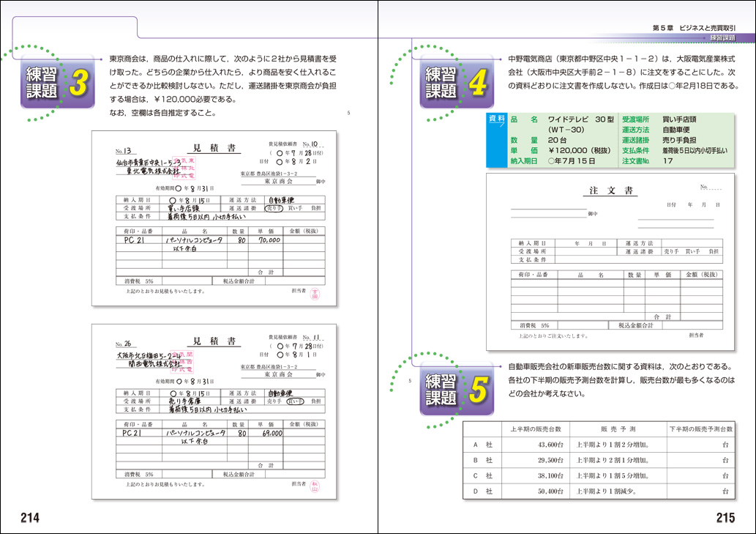Click the C社 row label
Screen dimensions: 756x534
[482, 475]
